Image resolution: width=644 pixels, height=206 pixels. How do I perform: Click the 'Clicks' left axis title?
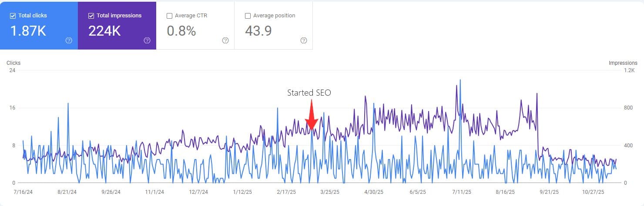[13, 63]
